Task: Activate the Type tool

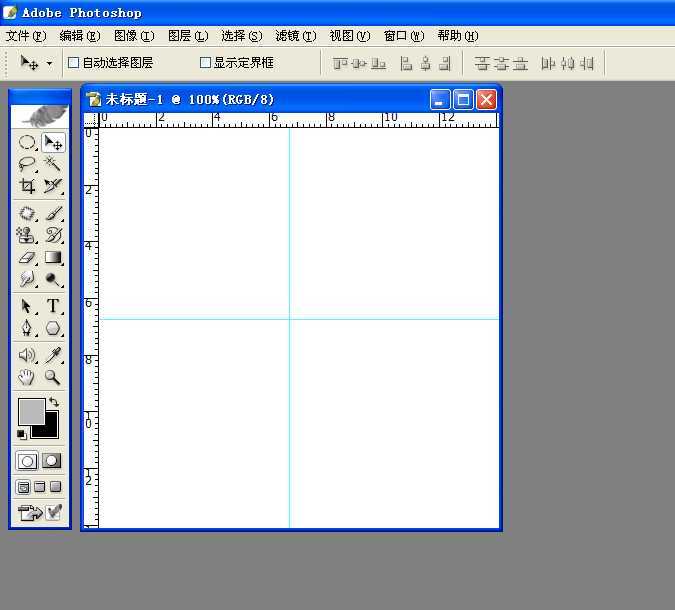Action: point(53,306)
